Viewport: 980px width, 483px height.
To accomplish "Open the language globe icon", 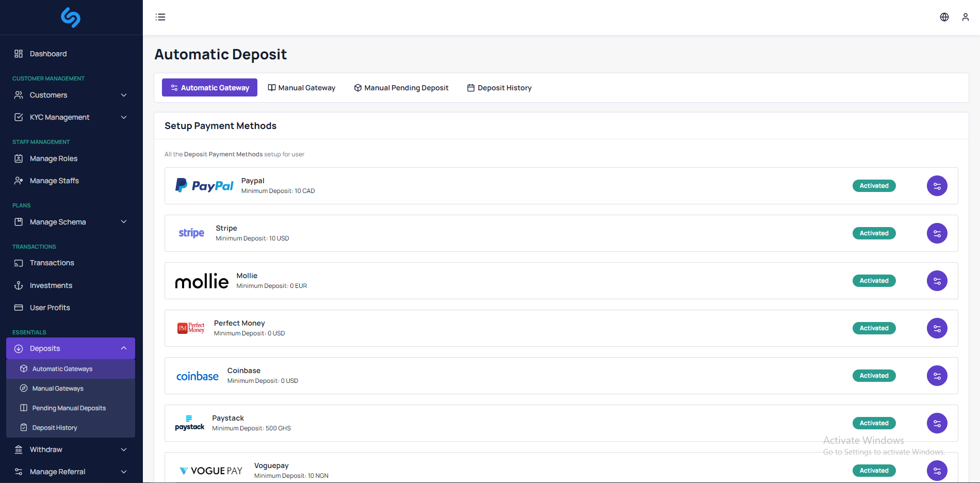I will [x=944, y=17].
